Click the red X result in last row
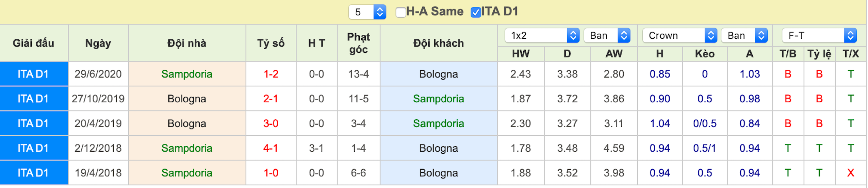Screen dimensions: 868x188 [x=851, y=173]
